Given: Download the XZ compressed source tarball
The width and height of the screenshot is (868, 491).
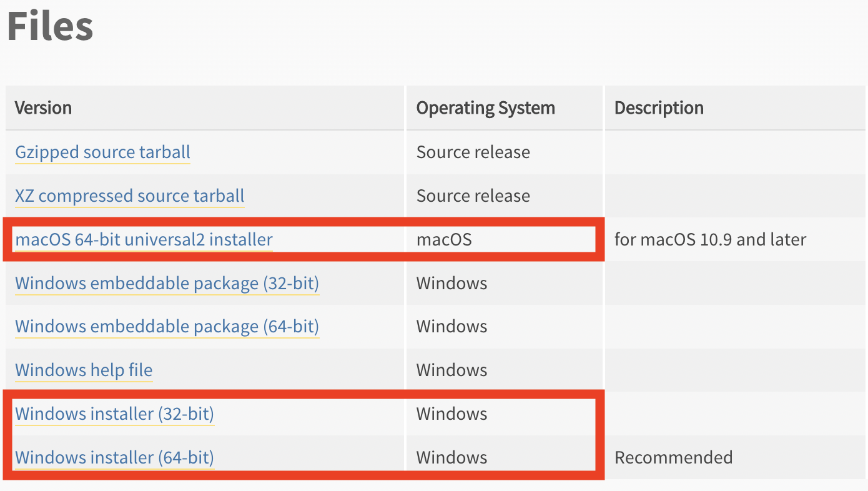Looking at the screenshot, I should coord(130,196).
